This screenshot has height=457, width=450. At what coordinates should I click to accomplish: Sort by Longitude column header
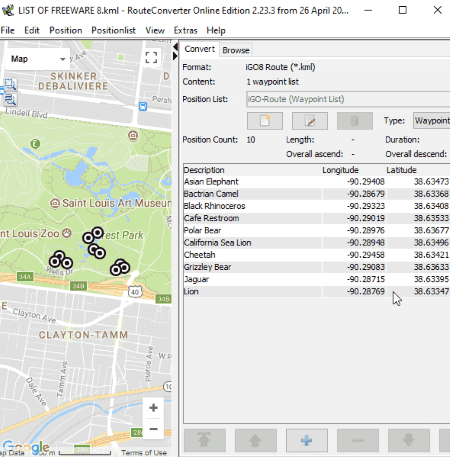[x=353, y=170]
